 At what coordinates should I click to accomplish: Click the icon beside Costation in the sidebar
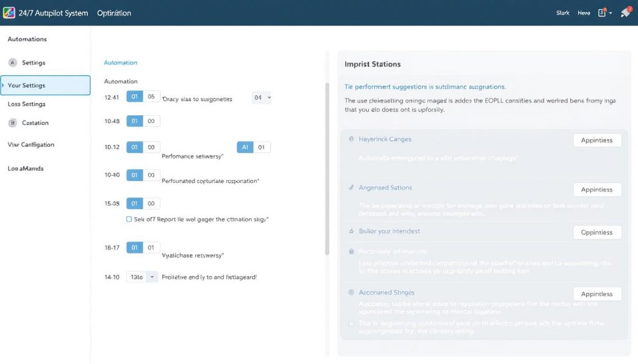pos(12,123)
